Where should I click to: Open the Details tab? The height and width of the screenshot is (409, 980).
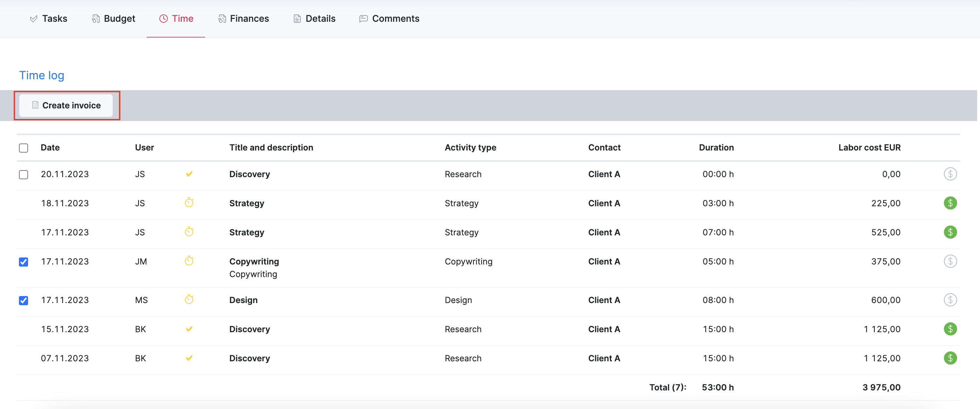(x=313, y=18)
